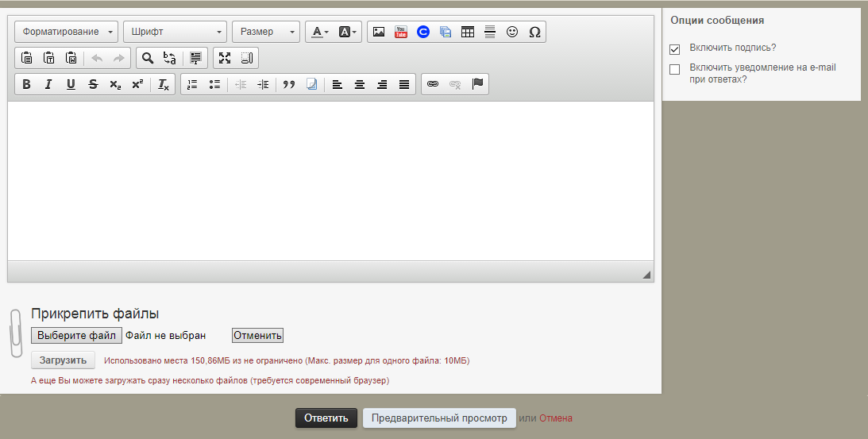Screen dimensions: 868x439
Task: Maximize the editor to full screen
Action: (225, 58)
